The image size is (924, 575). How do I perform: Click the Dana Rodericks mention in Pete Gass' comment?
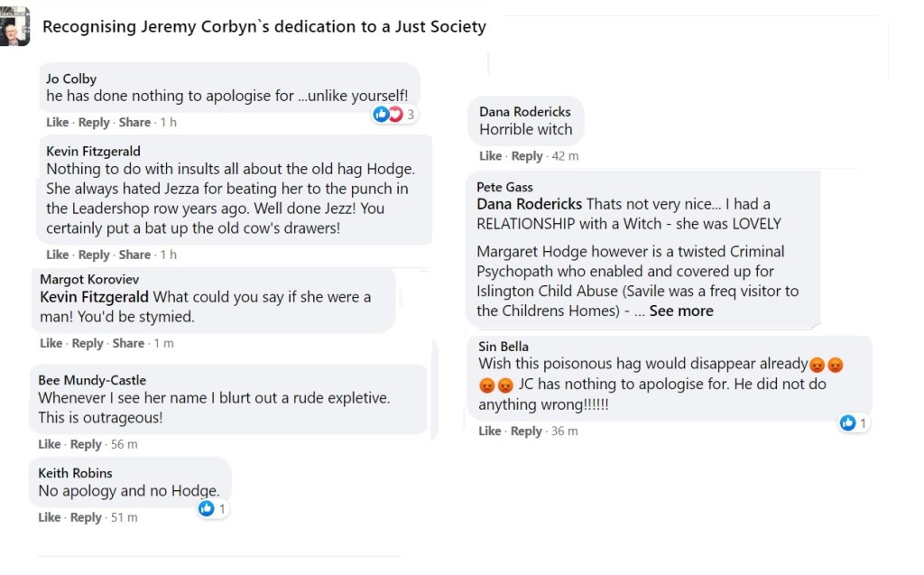529,204
